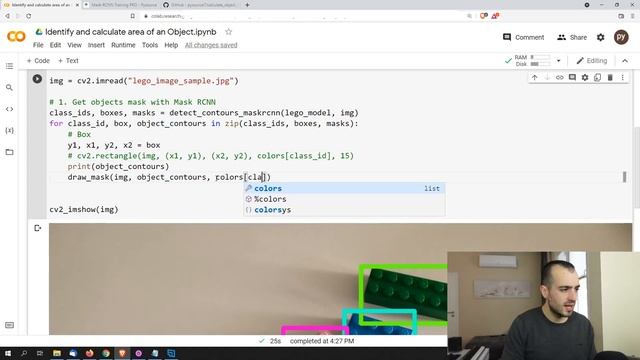Click the RAM and Disk usage indicator
This screenshot has height=360, width=640.
coord(532,60)
